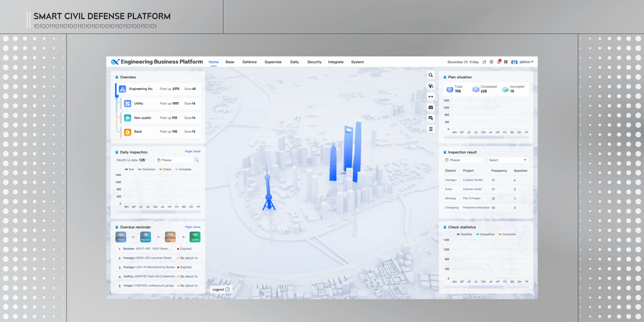This screenshot has width=644, height=322.
Task: Open Baoshan B2017-065 overdue entry
Action: tap(158, 249)
